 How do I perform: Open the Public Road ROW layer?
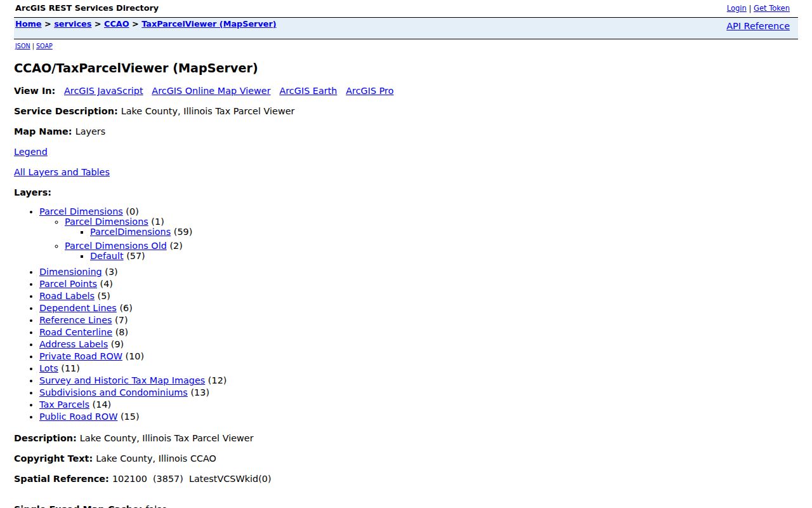(79, 417)
